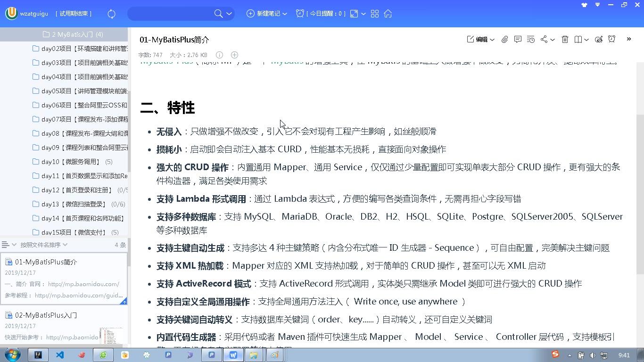Screen dimensions: 644x362
Task: Add tag with plus circle icon
Action: pos(234,55)
